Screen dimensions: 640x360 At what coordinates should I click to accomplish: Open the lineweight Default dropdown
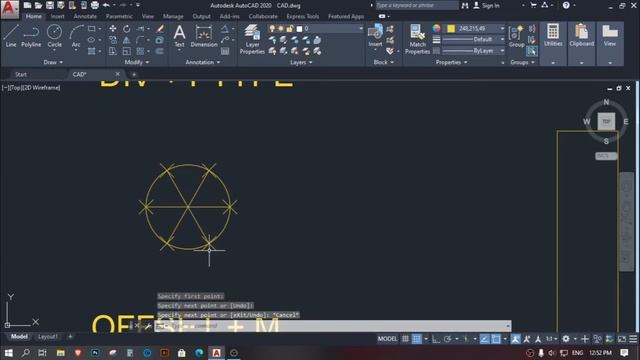pyautogui.click(x=473, y=39)
